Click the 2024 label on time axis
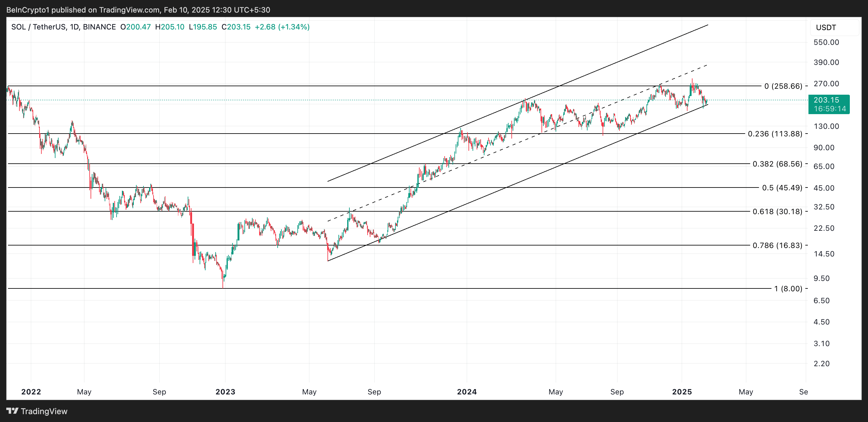The image size is (868, 422). (x=467, y=392)
